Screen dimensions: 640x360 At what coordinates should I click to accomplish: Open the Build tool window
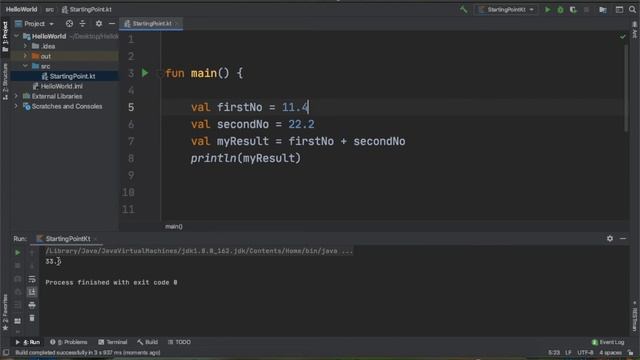coord(147,342)
